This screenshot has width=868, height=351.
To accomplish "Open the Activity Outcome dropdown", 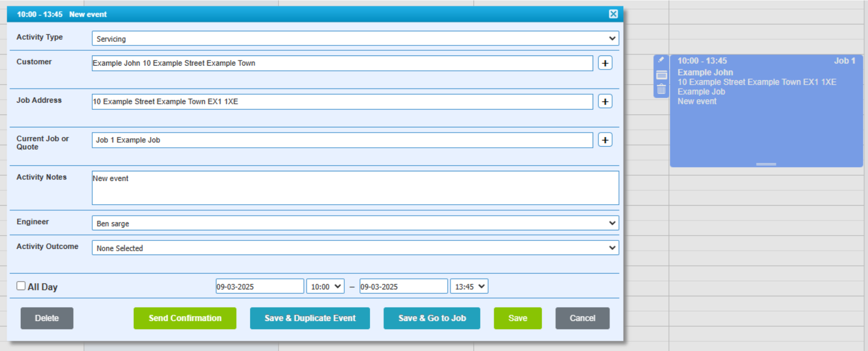I will pos(355,248).
